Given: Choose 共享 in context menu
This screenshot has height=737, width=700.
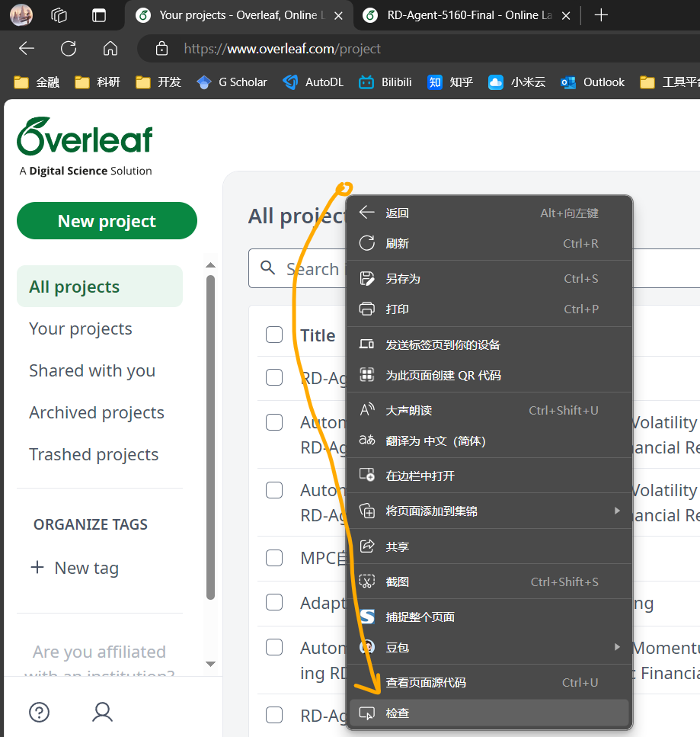Looking at the screenshot, I should [x=488, y=546].
